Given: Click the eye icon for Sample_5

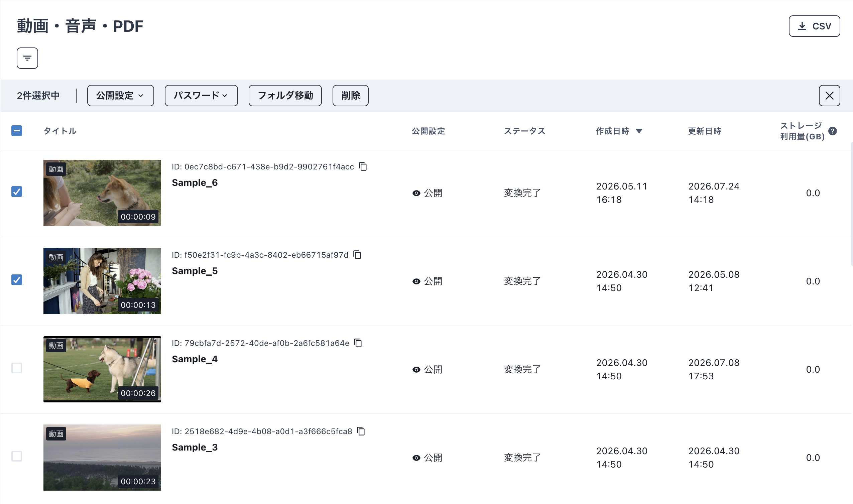Looking at the screenshot, I should (416, 281).
